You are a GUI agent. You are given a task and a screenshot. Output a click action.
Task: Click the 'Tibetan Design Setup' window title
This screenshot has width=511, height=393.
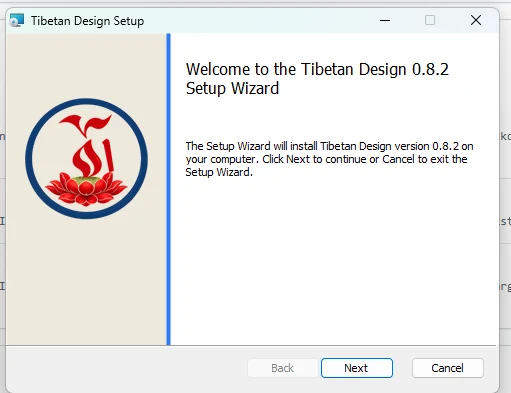pyautogui.click(x=88, y=21)
